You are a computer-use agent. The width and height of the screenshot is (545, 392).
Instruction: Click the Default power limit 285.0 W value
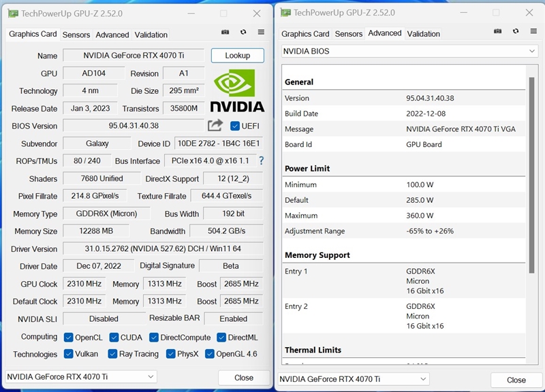[420, 200]
